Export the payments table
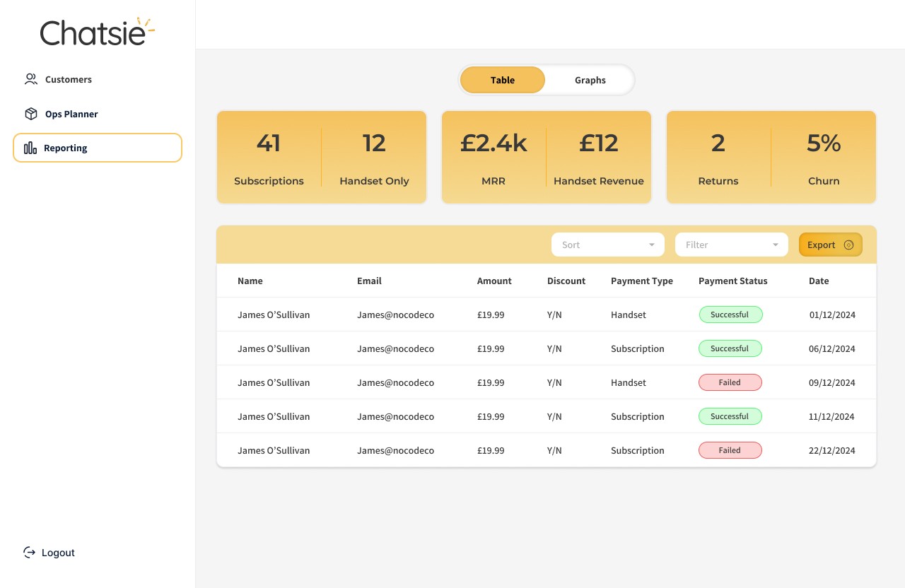 831,245
